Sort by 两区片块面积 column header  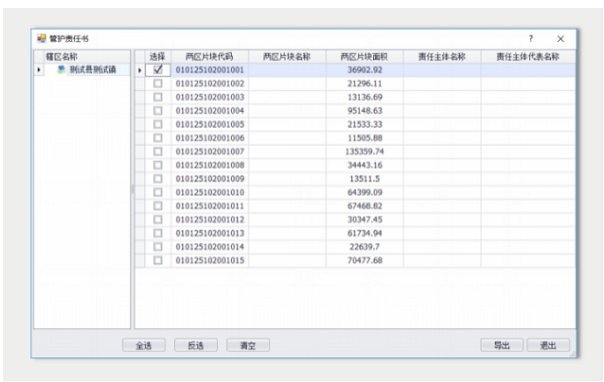(x=364, y=57)
